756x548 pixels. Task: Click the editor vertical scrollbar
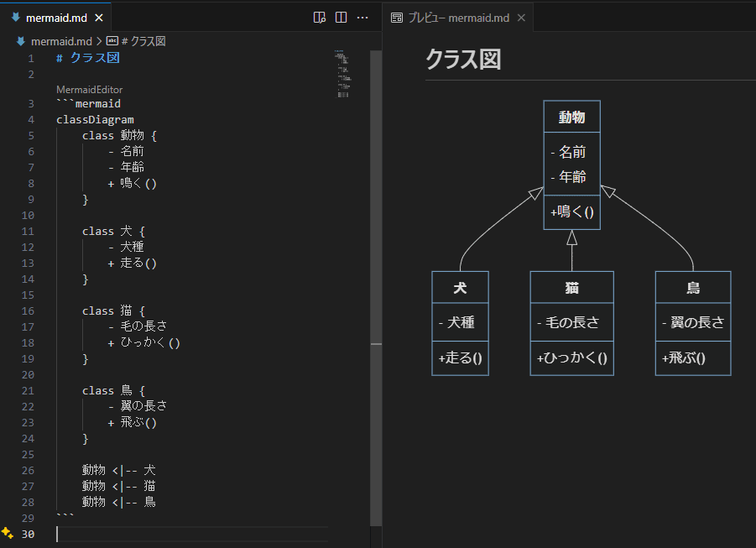(x=376, y=288)
